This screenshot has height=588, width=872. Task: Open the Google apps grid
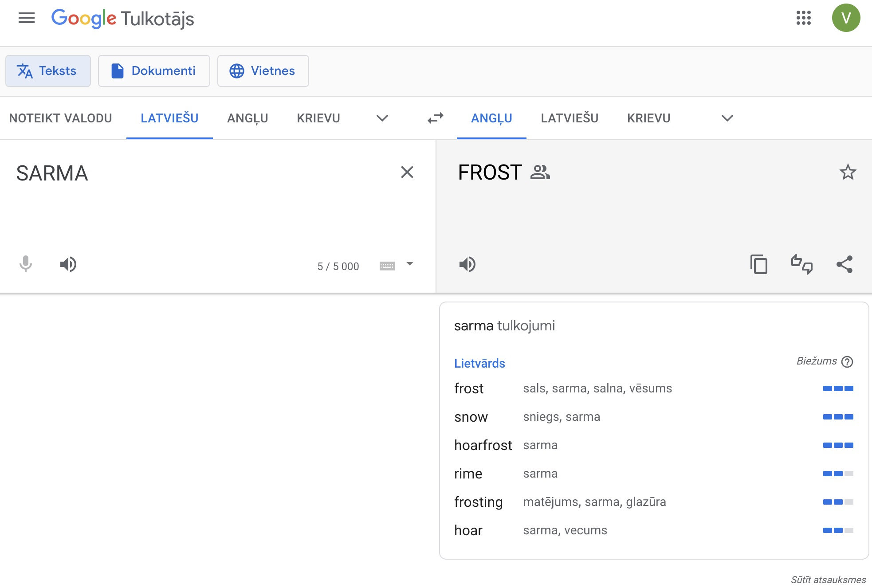pyautogui.click(x=803, y=18)
